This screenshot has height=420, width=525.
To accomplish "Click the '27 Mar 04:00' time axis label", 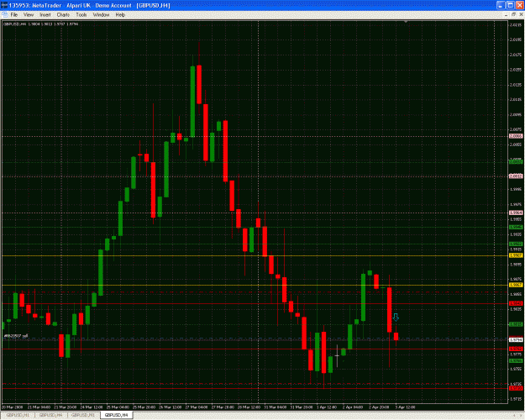I will (197, 407).
